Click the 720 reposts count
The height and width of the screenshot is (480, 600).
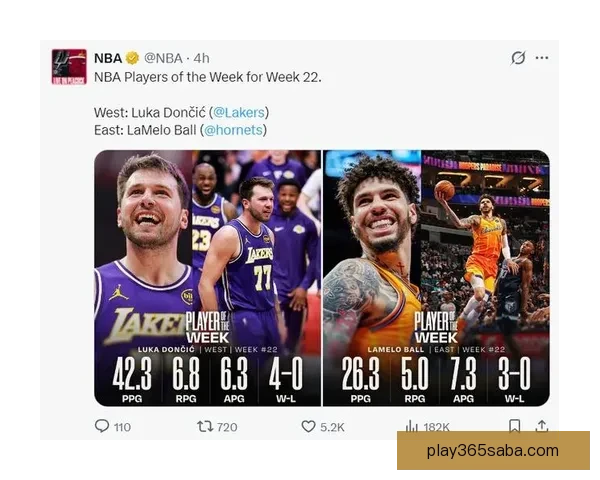[x=227, y=427]
